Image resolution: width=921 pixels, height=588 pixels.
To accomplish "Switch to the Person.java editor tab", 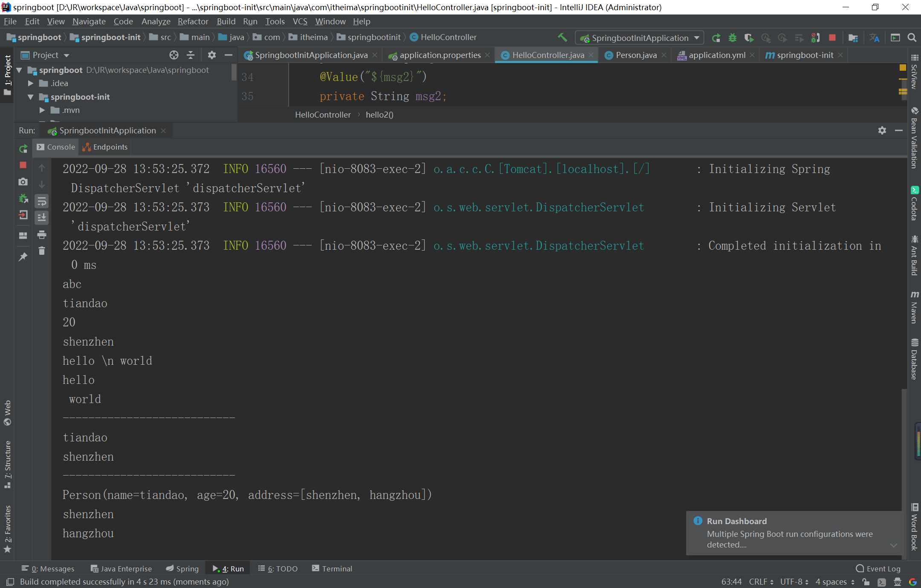I will click(636, 55).
